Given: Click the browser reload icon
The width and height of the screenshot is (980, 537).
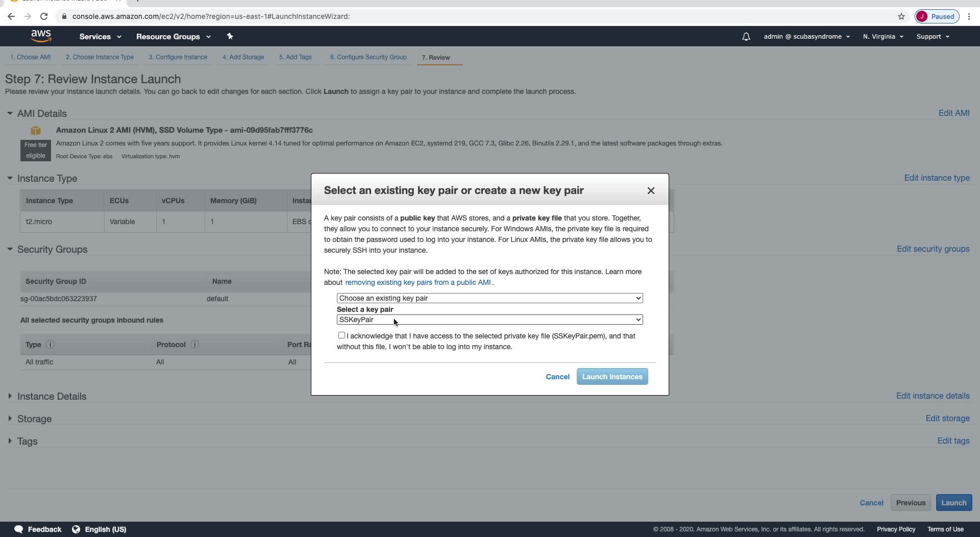Looking at the screenshot, I should (x=44, y=16).
